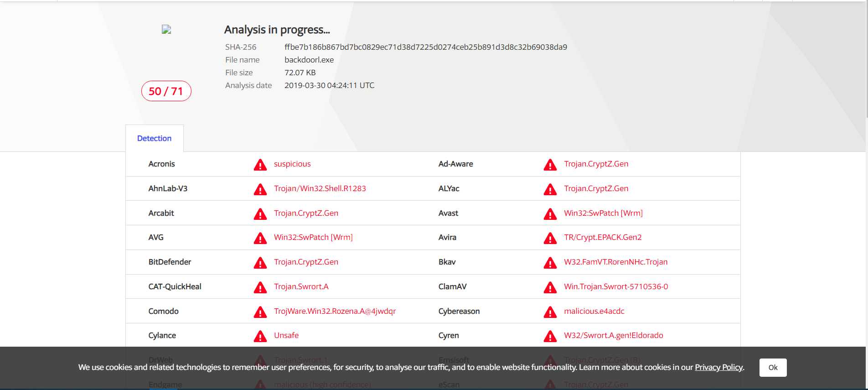This screenshot has height=390, width=868.
Task: Click Trojan.Swrort.A detection name
Action: point(301,286)
